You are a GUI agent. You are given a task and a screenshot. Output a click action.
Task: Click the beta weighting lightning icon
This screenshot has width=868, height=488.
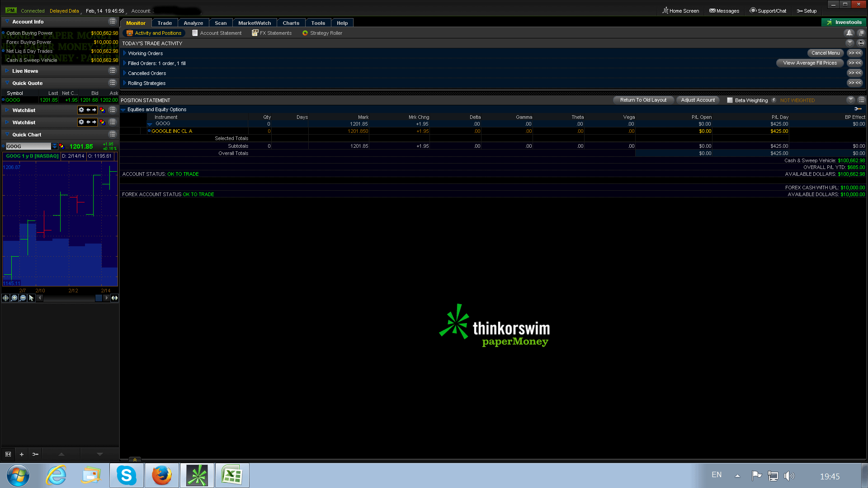pyautogui.click(x=774, y=100)
